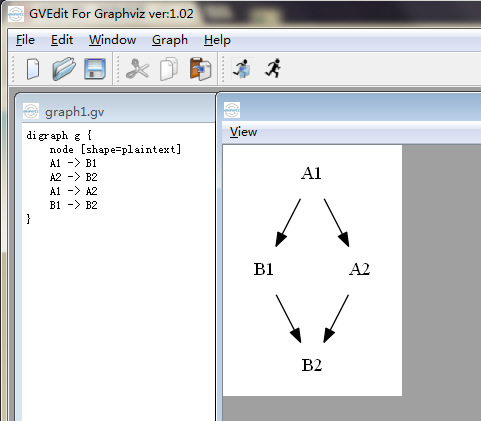Click the Copy pages icon
This screenshot has height=421, width=481.
(169, 69)
